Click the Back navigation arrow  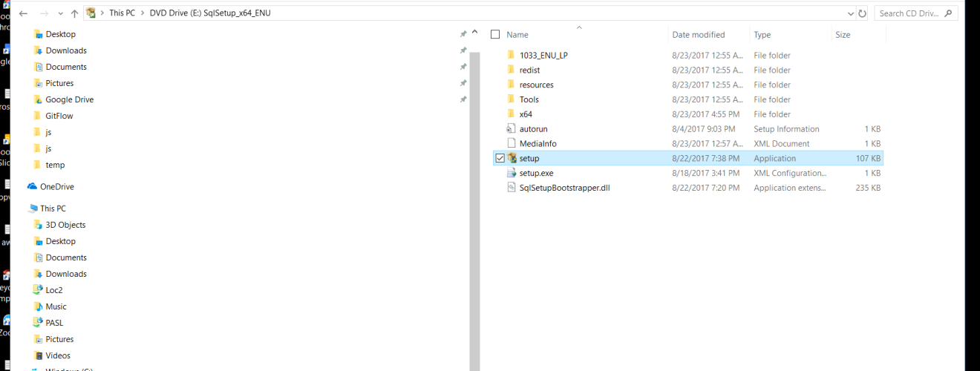tap(23, 13)
